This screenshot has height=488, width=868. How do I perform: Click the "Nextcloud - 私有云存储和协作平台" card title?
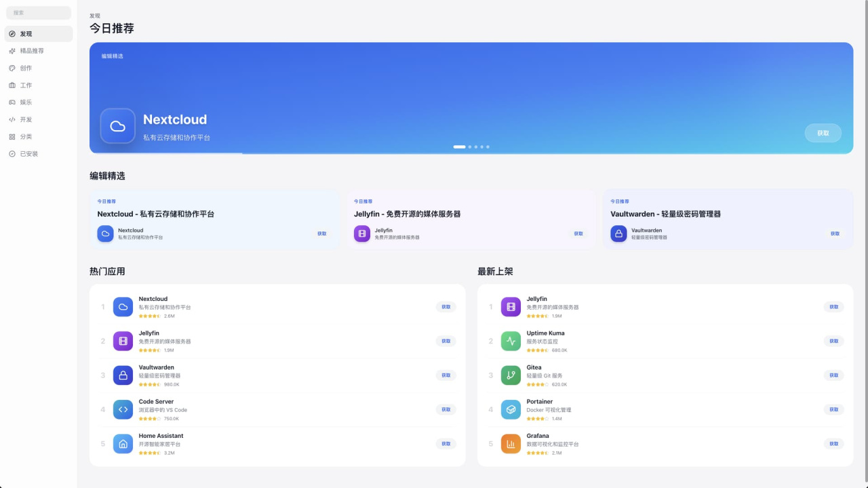[156, 214]
